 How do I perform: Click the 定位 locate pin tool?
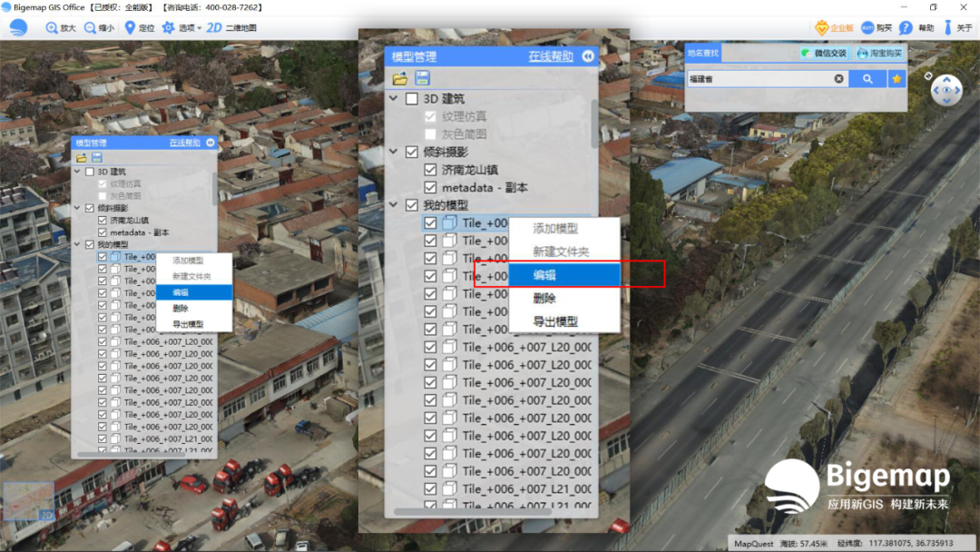coord(140,28)
